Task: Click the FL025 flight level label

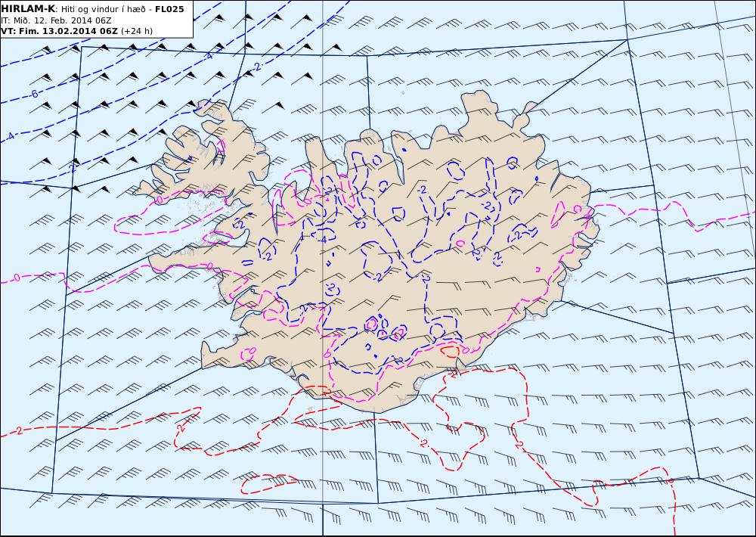Action: point(169,8)
